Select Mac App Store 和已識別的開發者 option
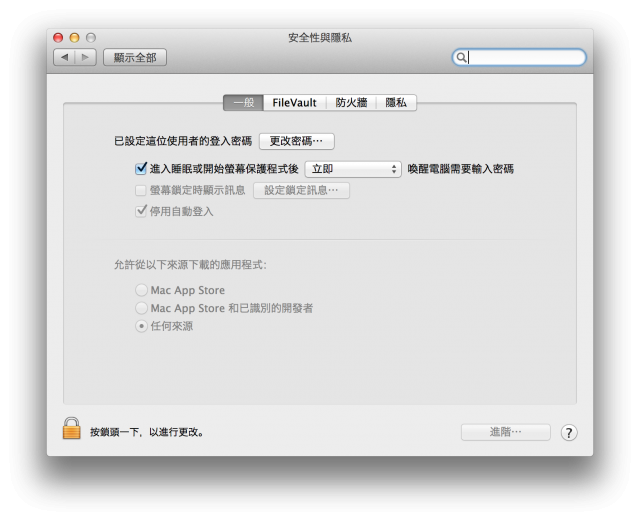This screenshot has width=640, height=521. point(141,308)
